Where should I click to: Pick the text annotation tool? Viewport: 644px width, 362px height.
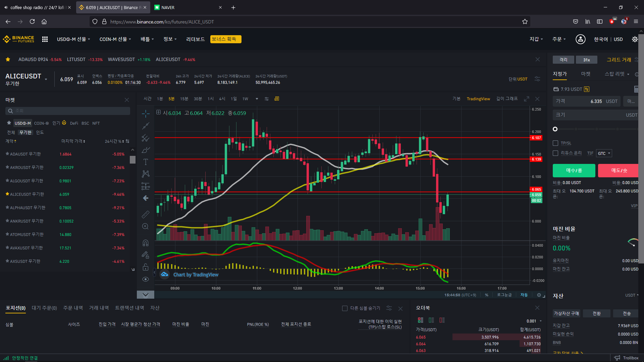tap(146, 162)
